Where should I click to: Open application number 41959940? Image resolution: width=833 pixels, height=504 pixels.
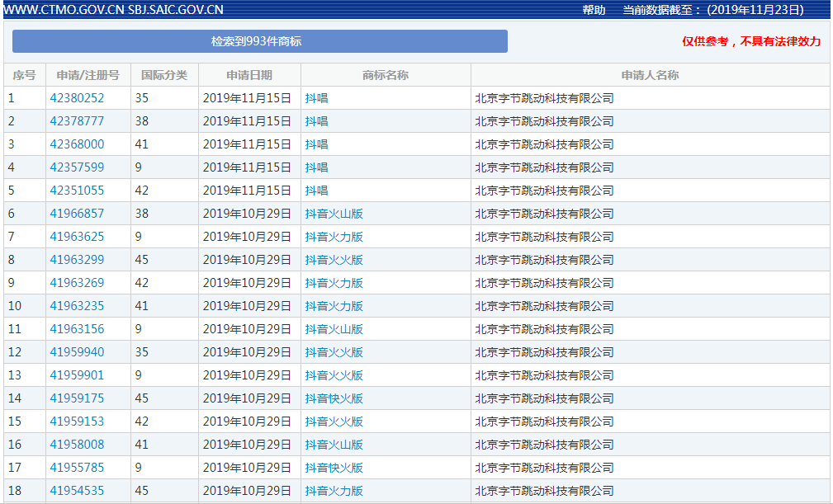pyautogui.click(x=77, y=352)
